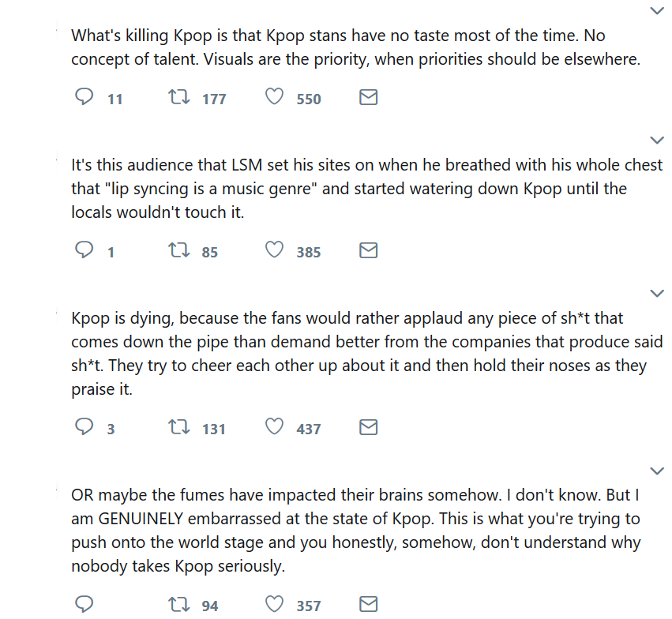Like the tweet with 550 likes

pos(274,98)
